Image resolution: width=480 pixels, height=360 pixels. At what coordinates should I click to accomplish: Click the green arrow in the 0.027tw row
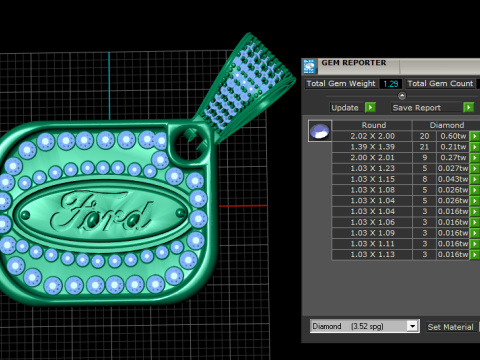[475, 168]
